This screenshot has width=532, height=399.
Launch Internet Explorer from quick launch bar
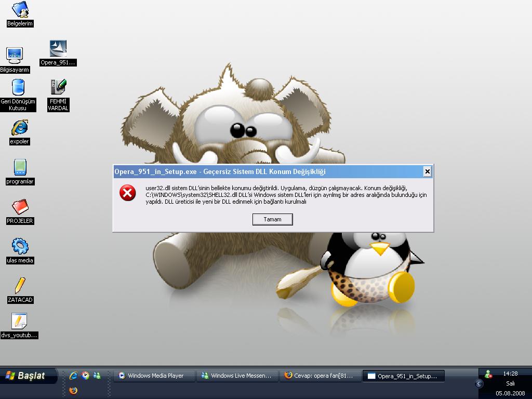tap(73, 376)
